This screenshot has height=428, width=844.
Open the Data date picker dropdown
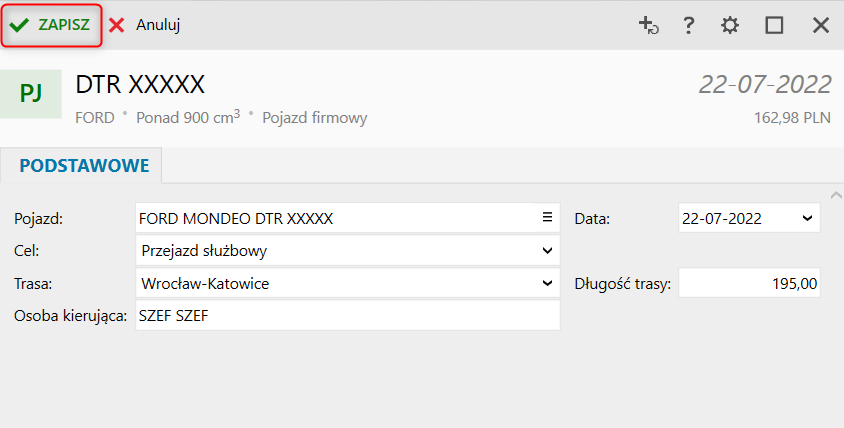tap(807, 217)
